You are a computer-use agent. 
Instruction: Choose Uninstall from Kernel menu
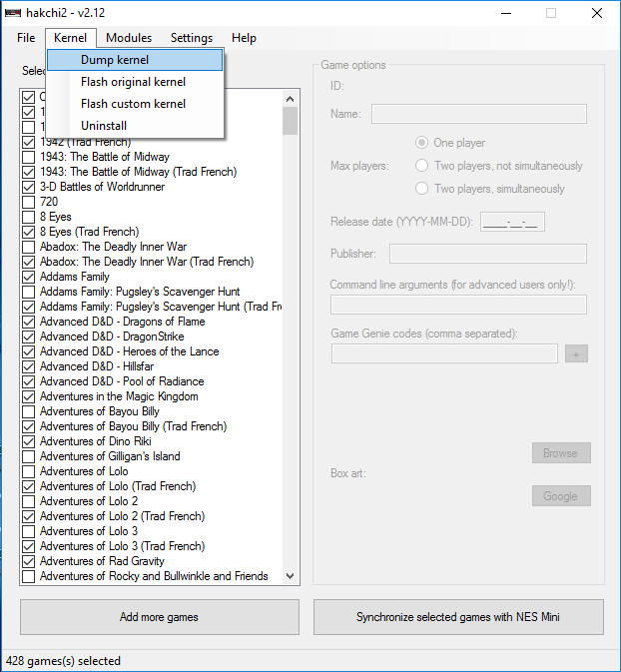135,126
